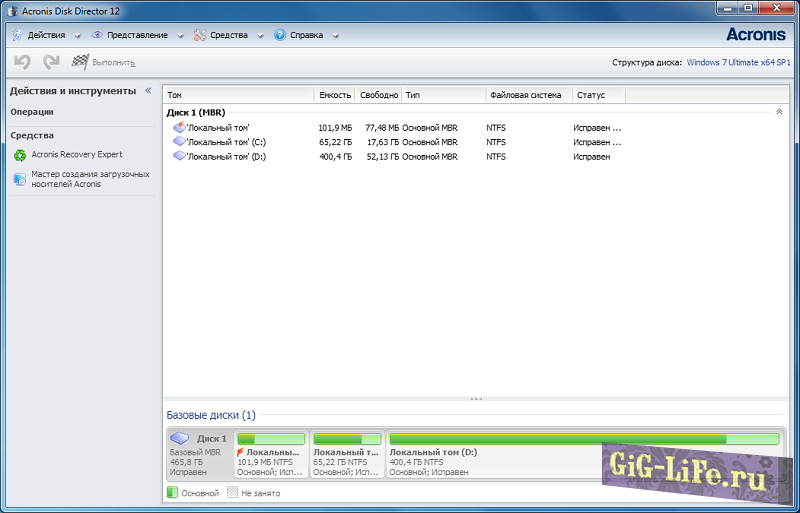Click the checkered flag Выполнить icon
The height and width of the screenshot is (513, 800).
(x=80, y=62)
